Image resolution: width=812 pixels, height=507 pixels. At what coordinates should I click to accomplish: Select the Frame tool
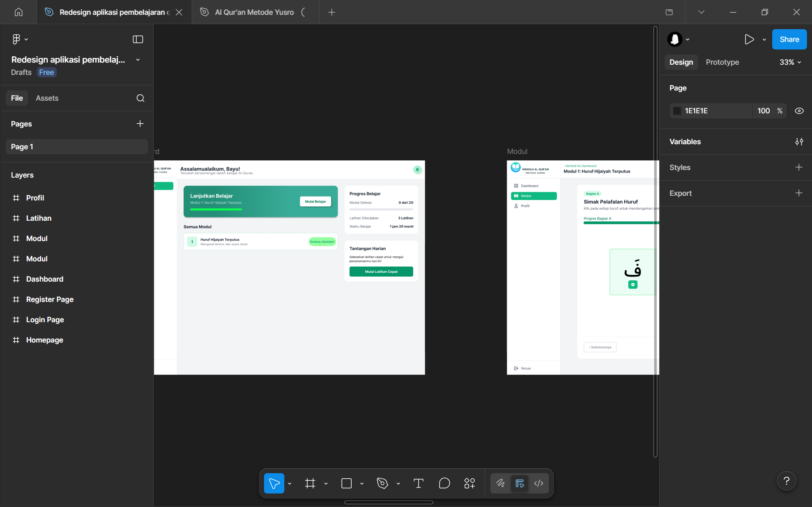point(310,483)
